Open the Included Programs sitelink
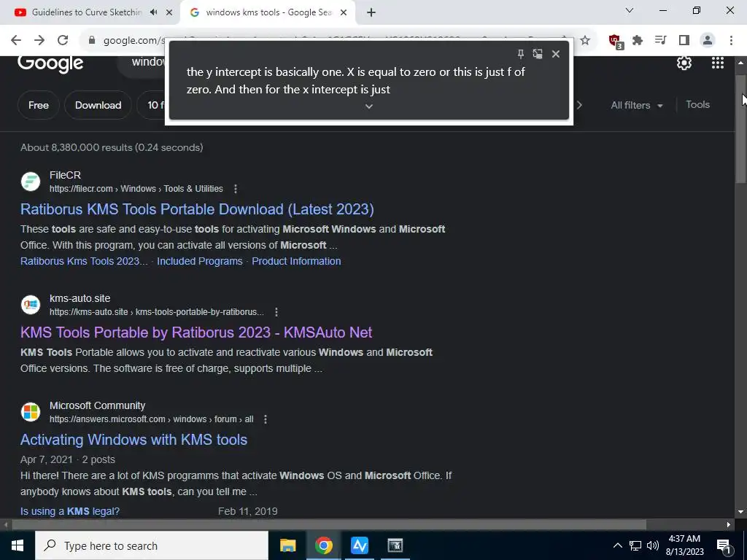 pos(200,262)
